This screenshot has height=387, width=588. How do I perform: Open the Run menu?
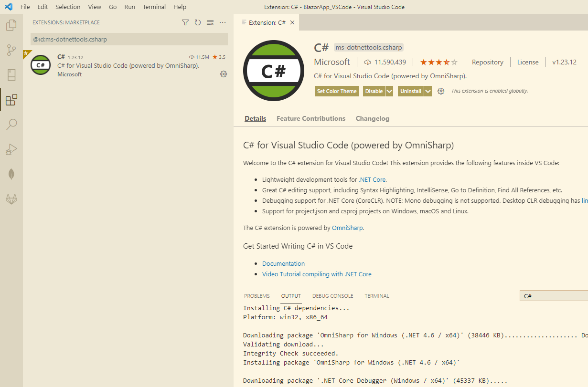tap(129, 7)
